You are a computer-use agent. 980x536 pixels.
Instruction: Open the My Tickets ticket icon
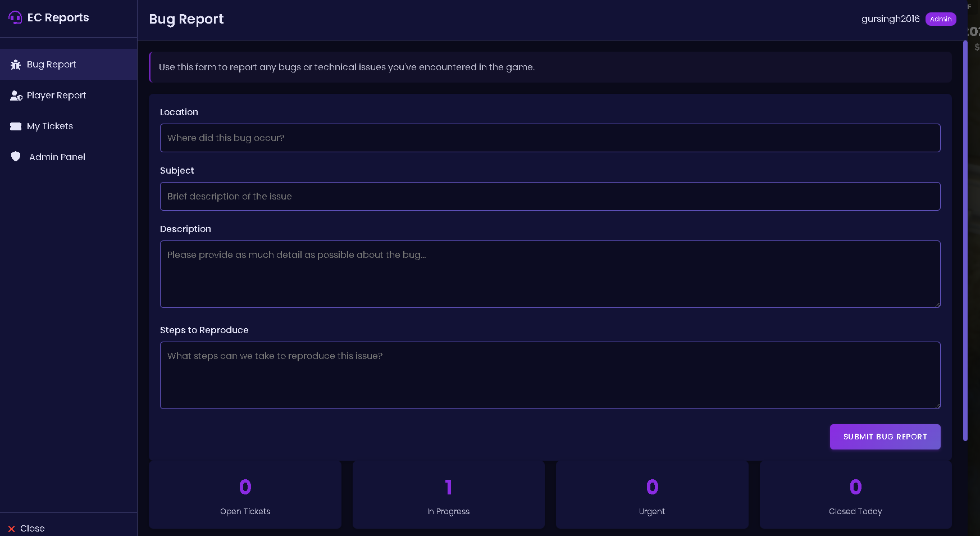point(16,126)
